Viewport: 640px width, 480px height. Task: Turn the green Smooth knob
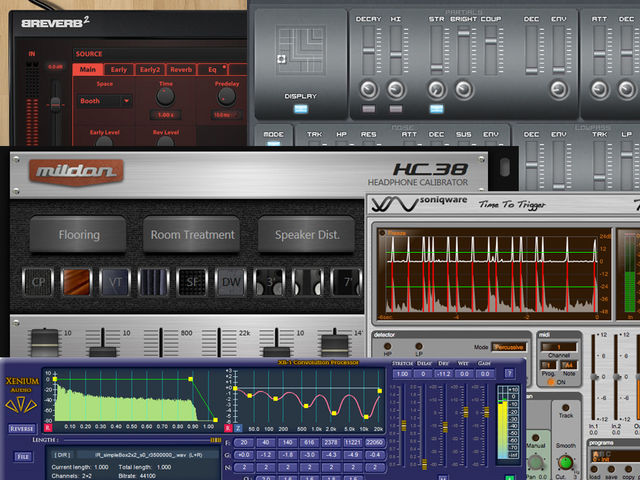pos(566,462)
